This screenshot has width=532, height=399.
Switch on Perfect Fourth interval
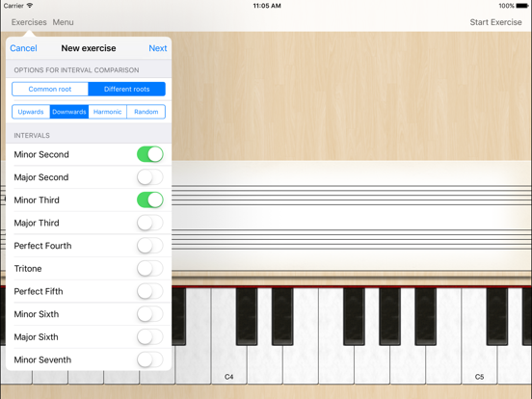point(150,246)
